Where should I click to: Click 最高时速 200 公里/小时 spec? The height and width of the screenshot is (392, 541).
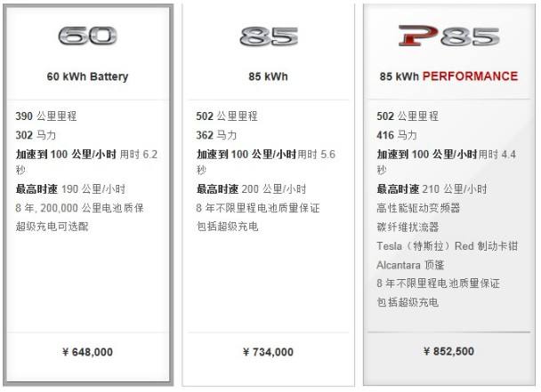[251, 189]
